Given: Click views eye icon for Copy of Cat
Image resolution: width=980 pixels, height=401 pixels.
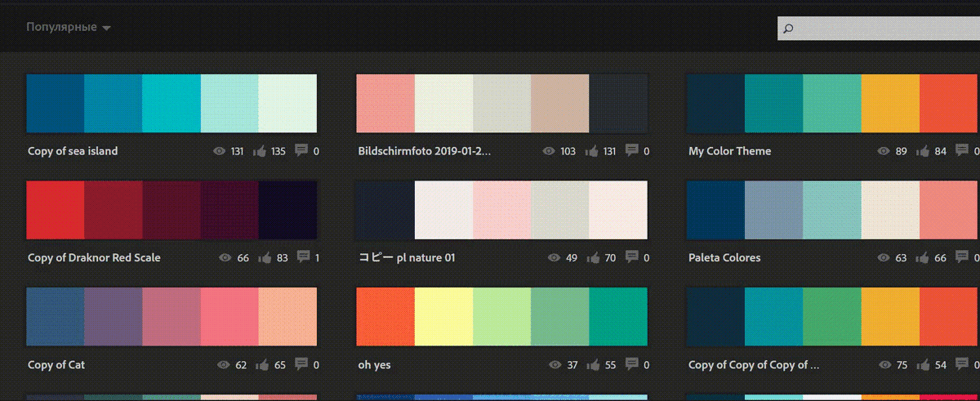Looking at the screenshot, I should coord(224,365).
